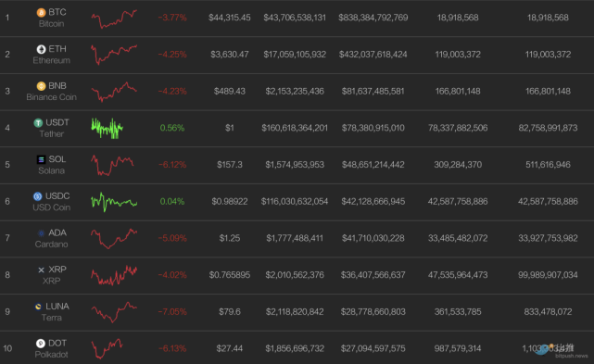Screen dimensions: 594x364
Task: Click the Tether USDT green icon
Action: [38, 122]
